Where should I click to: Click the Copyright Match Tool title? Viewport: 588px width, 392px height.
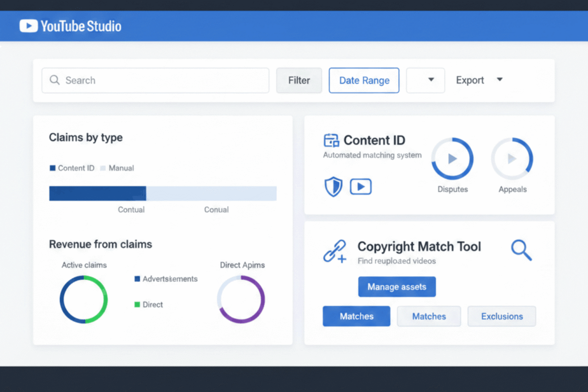click(x=419, y=246)
